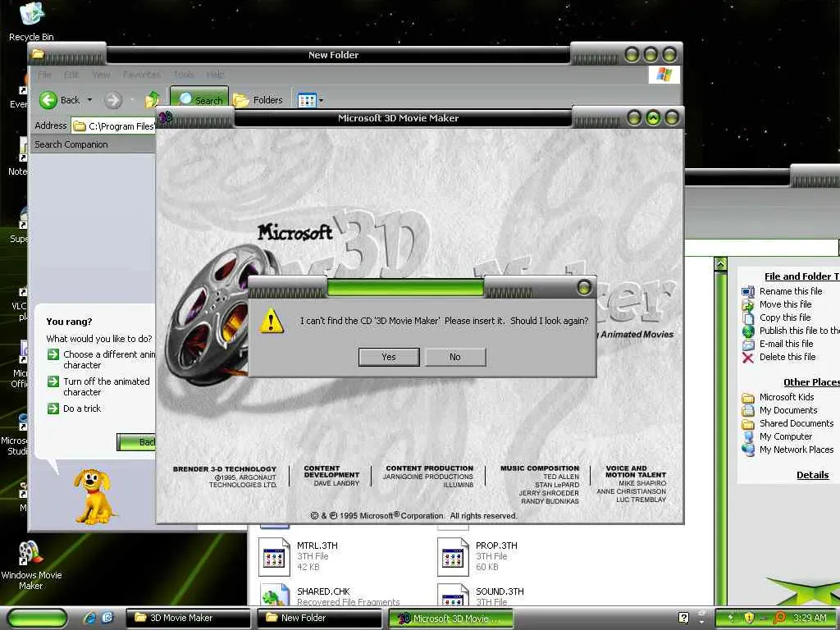Click Move this file task
The height and width of the screenshot is (630, 840).
coord(785,304)
